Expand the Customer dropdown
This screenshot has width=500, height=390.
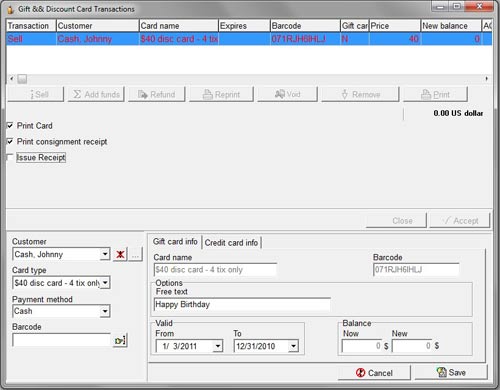tap(105, 254)
